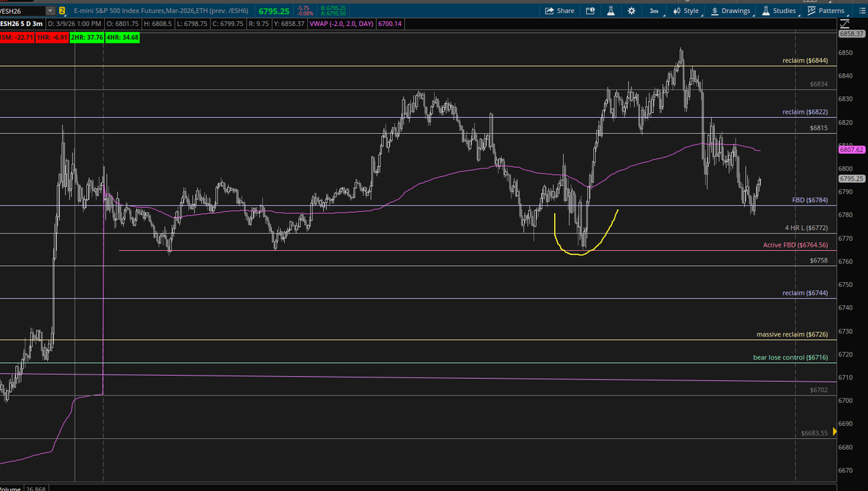Click the D: 3/9/26 1:00 PM date field
This screenshot has height=491, width=868.
pyautogui.click(x=74, y=24)
